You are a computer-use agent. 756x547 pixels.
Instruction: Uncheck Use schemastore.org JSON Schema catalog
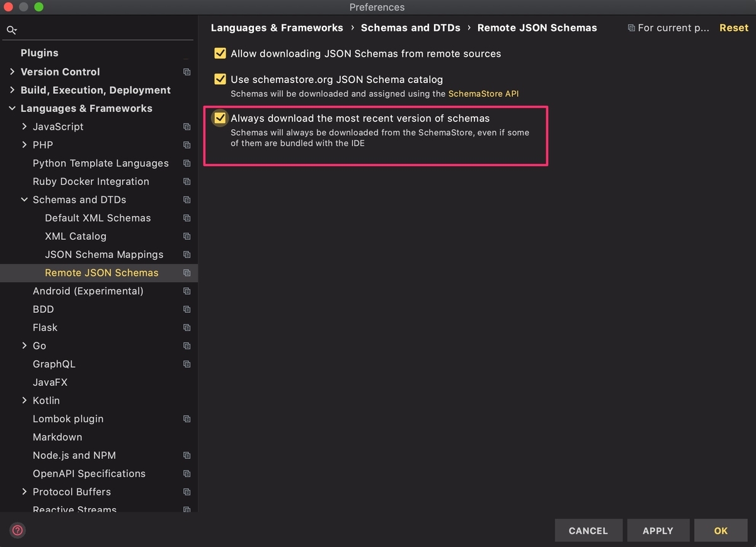point(220,79)
